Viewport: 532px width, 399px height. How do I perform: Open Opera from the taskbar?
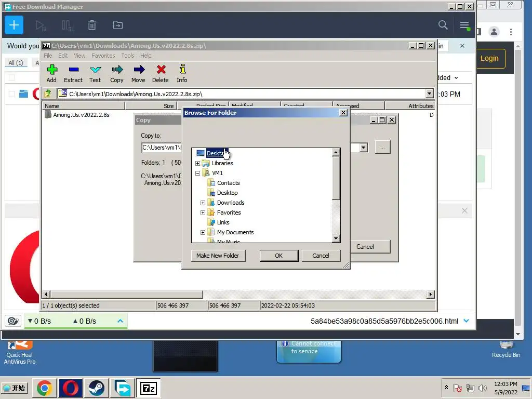71,388
